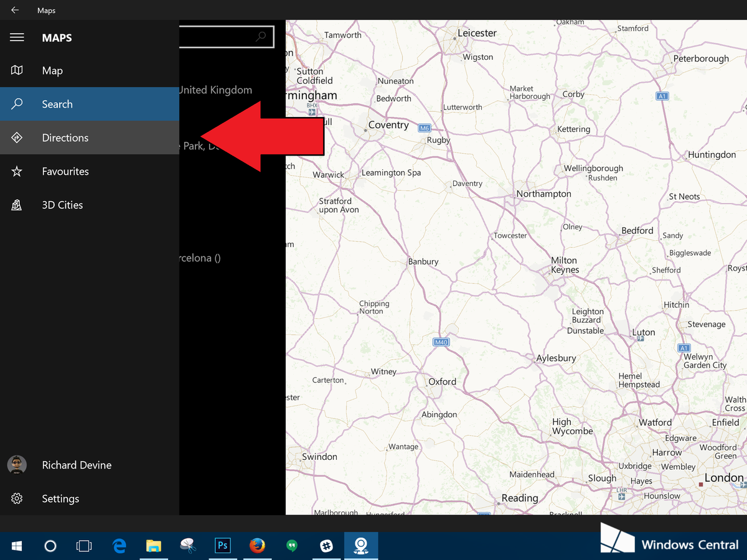
Task: Open the Windows Start menu
Action: coord(17,546)
